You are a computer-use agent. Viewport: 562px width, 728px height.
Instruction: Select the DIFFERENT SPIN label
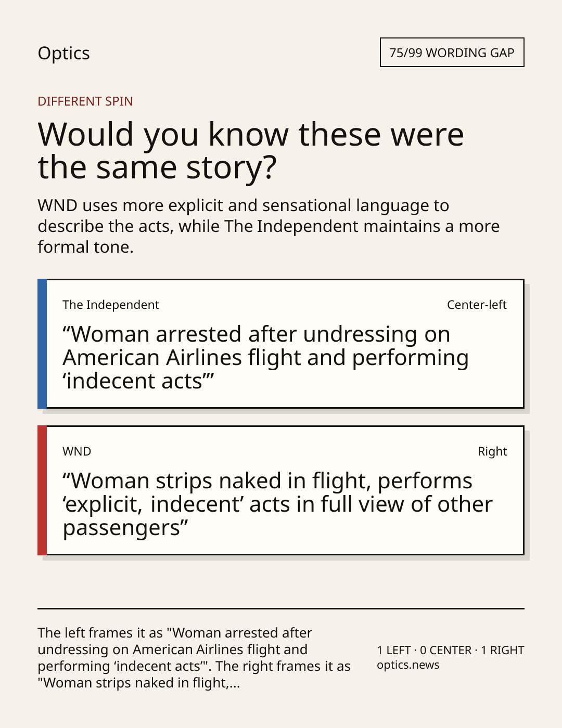85,101
